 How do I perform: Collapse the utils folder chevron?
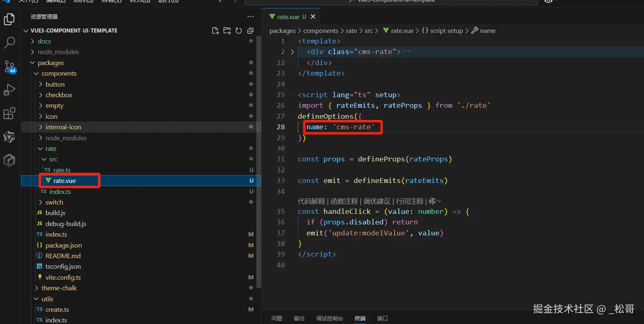click(x=36, y=299)
